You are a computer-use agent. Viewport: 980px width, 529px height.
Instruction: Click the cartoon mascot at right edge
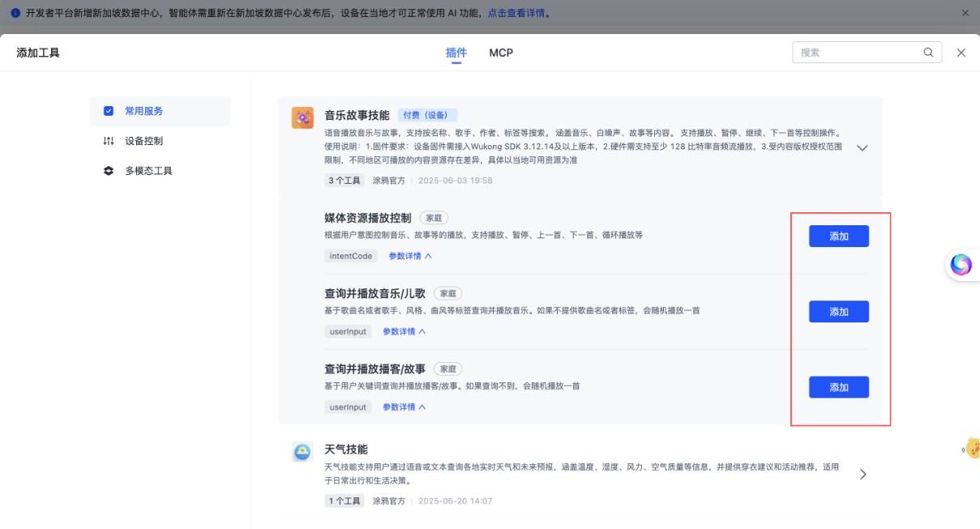tap(971, 447)
